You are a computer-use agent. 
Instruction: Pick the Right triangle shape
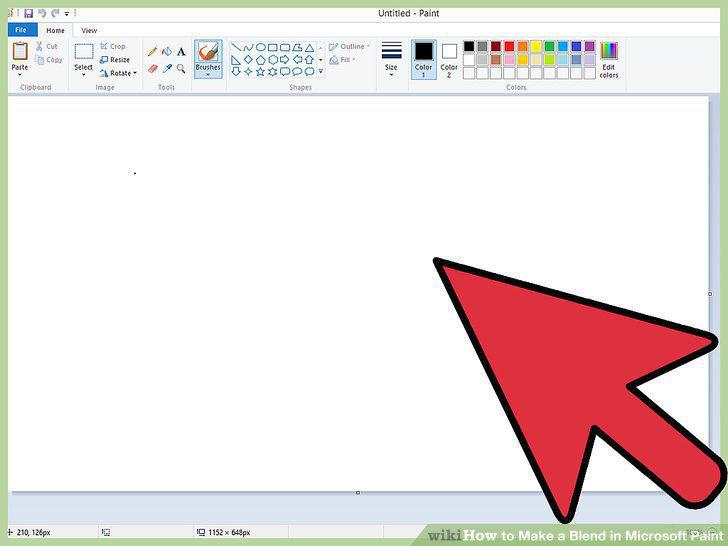[236, 60]
